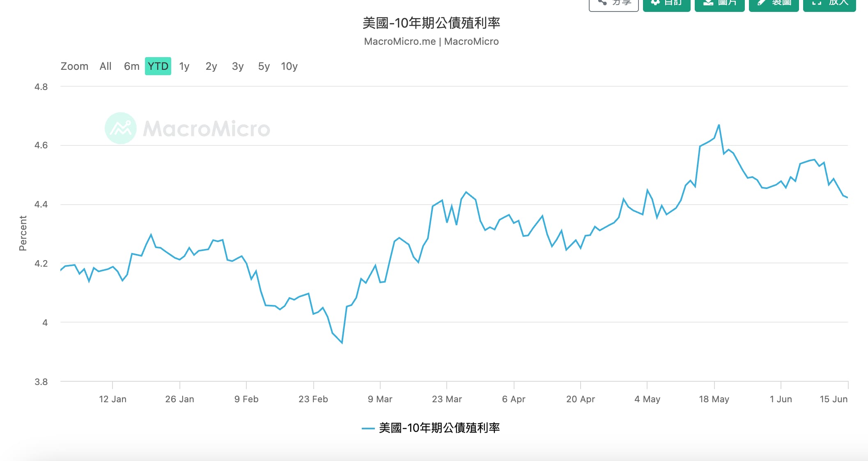Image resolution: width=868 pixels, height=461 pixels.
Task: Click the 3.8 y-axis value
Action: (x=41, y=382)
